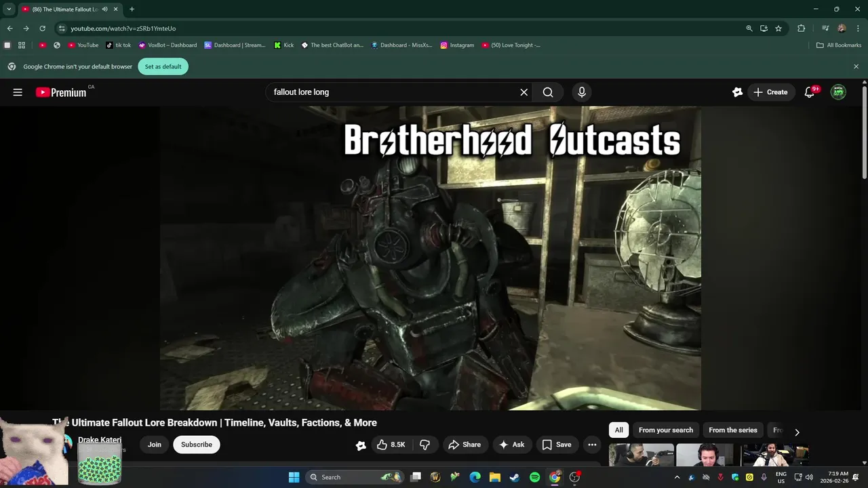
Task: View site information icon in the address bar
Action: coord(62,28)
